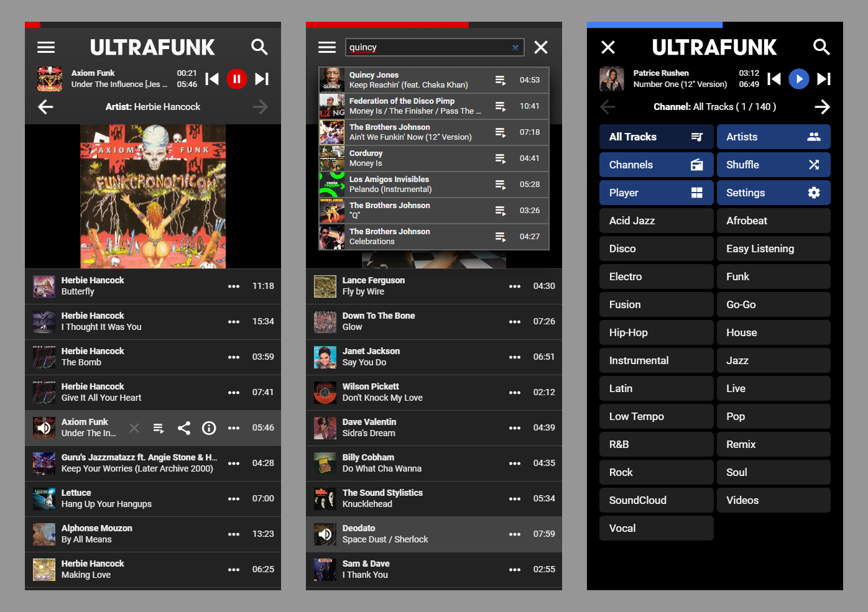The image size is (868, 612).
Task: Choose Videos channel
Action: click(773, 500)
